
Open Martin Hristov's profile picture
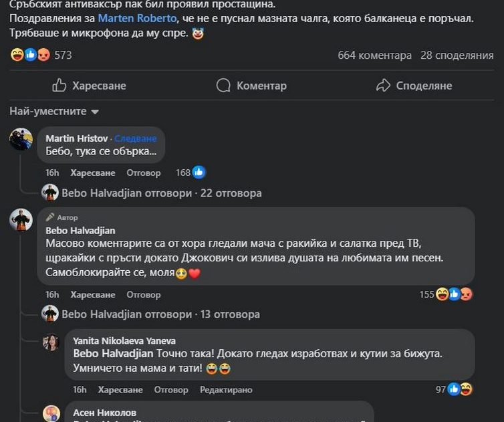[x=21, y=139]
